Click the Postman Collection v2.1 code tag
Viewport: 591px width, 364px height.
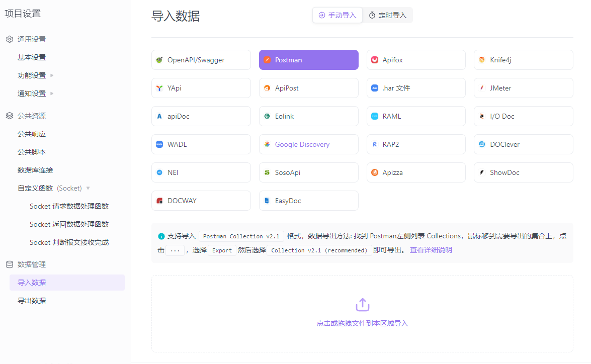(x=241, y=236)
